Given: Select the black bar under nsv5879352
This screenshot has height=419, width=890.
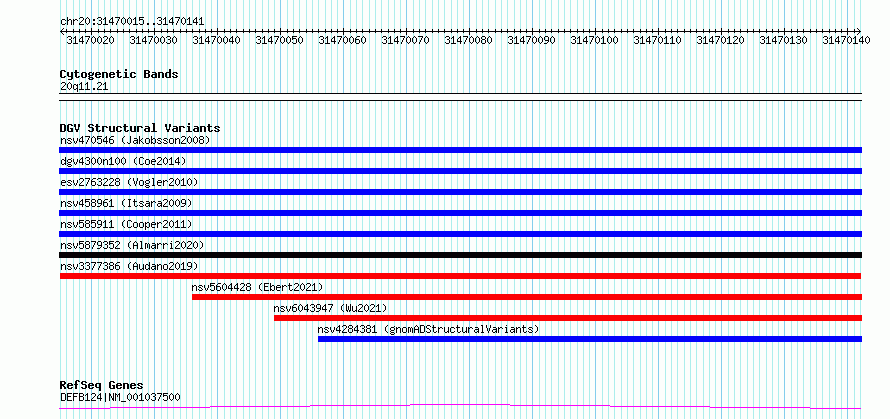Looking at the screenshot, I should click(460, 255).
